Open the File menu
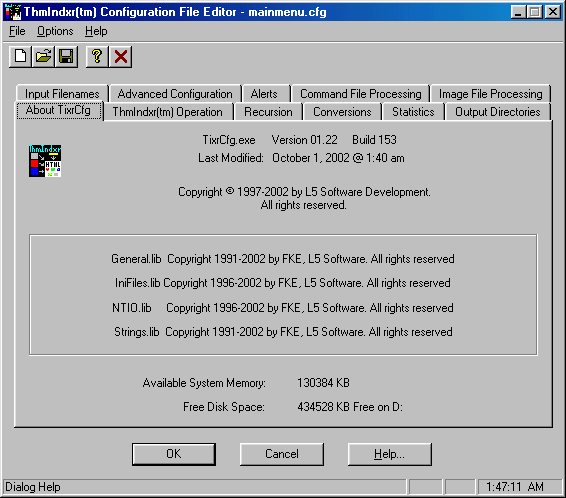Image resolution: width=566 pixels, height=498 pixels. pos(17,31)
